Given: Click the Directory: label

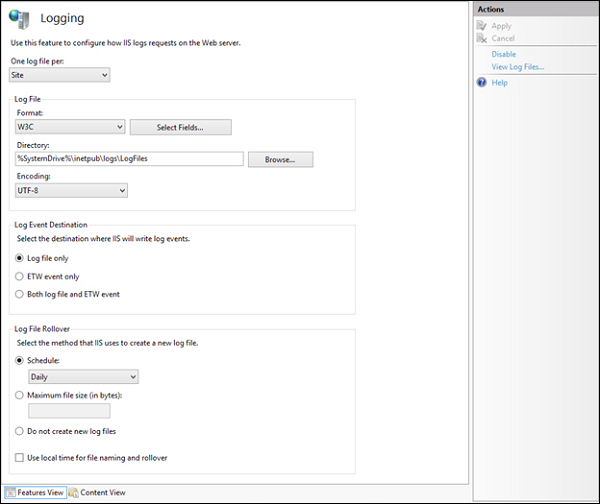Looking at the screenshot, I should (33, 145).
